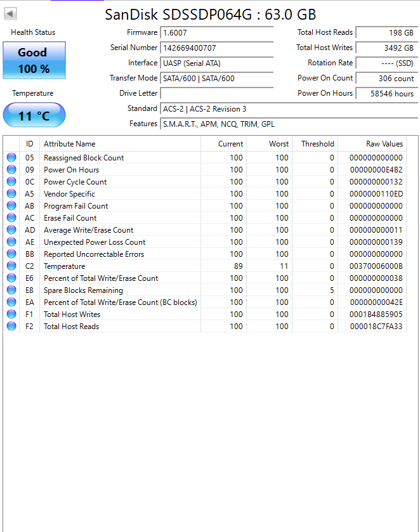
Task: Click status orb for Power On Hours row
Action: pyautogui.click(x=11, y=169)
